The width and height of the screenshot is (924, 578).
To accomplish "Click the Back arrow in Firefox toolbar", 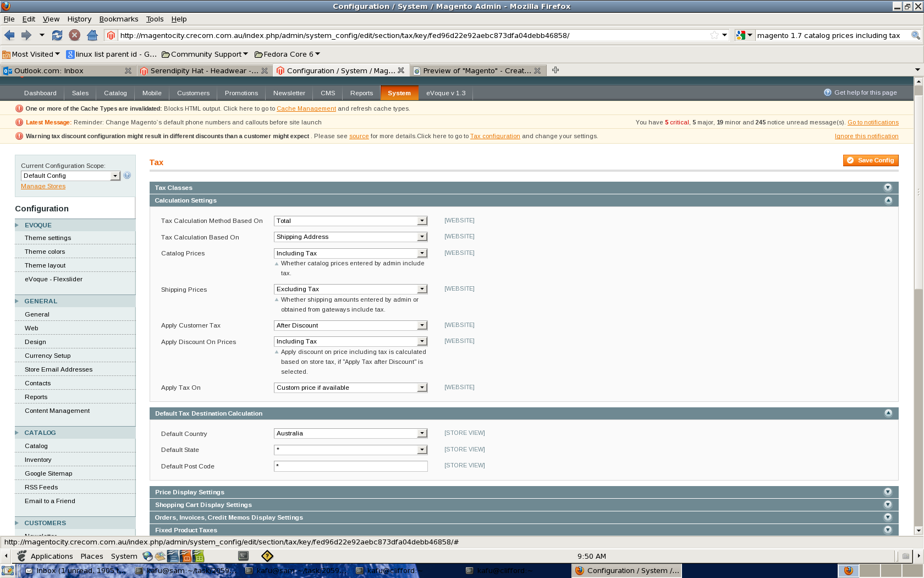I will [9, 35].
